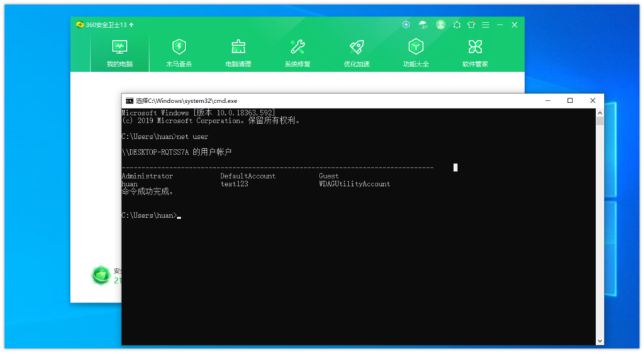Open shield hexagon icon in 360 title bar
Screen dimensions: 644x353
tap(406, 24)
